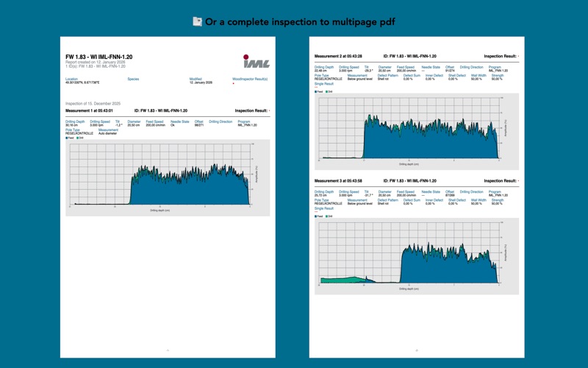Click 'Single Result' label in Measurement 2

(324, 84)
